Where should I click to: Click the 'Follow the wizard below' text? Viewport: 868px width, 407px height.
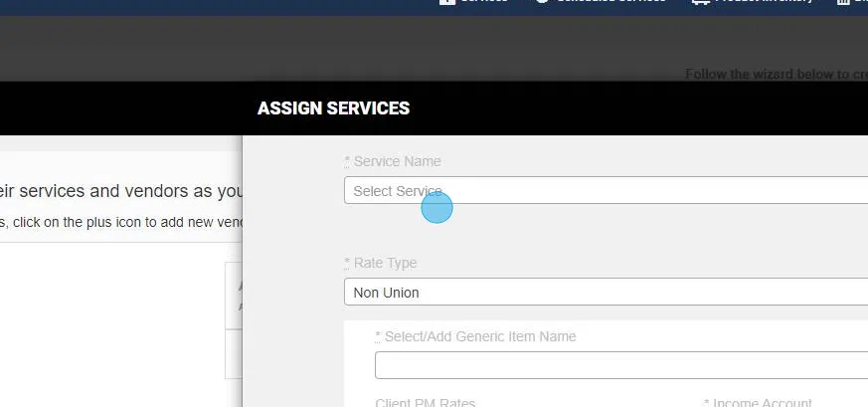(776, 75)
